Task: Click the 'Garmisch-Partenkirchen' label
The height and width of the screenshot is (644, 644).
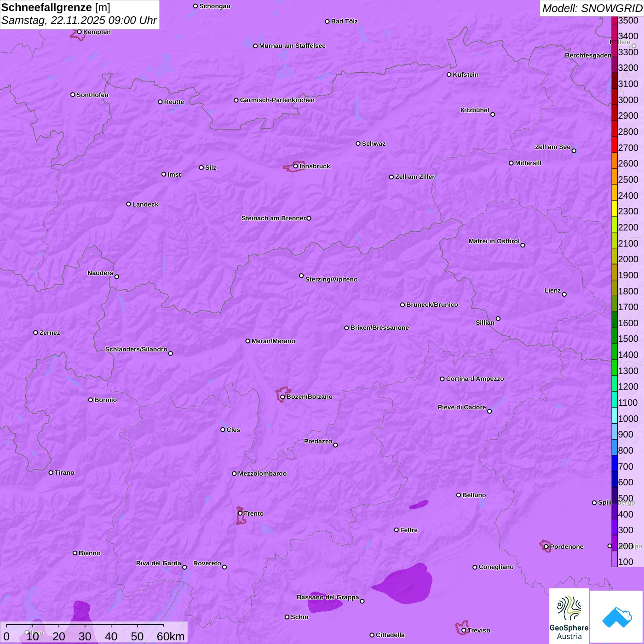Action: pyautogui.click(x=277, y=100)
